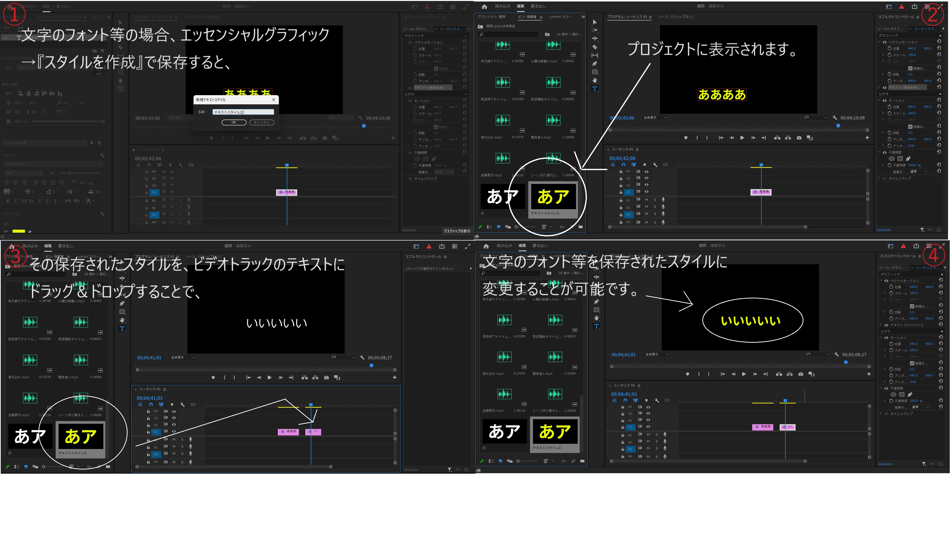
Task: Open the 全体表示 zoom dropdown in screenshot ②
Action: [x=655, y=118]
